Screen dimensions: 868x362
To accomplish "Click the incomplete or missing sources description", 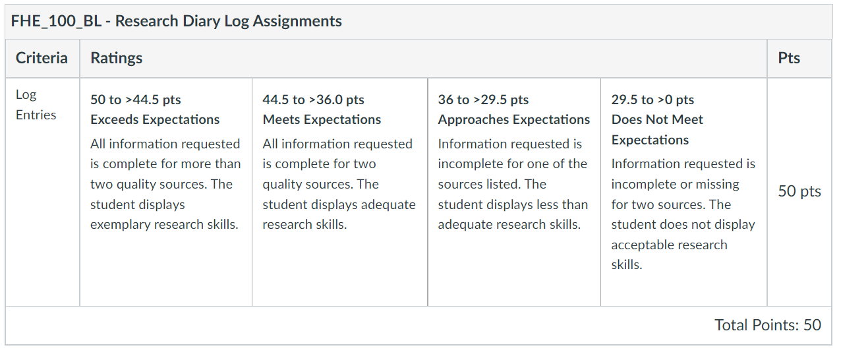I will click(x=683, y=214).
